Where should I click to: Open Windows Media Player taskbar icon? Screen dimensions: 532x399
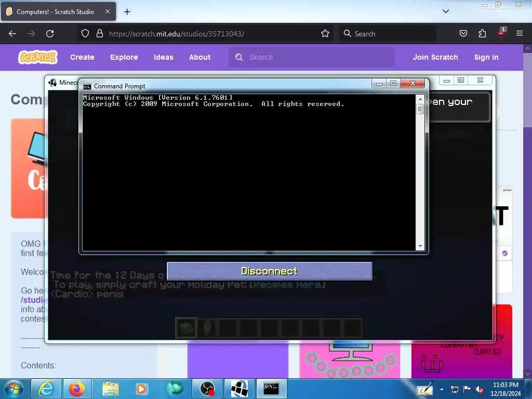(x=142, y=389)
